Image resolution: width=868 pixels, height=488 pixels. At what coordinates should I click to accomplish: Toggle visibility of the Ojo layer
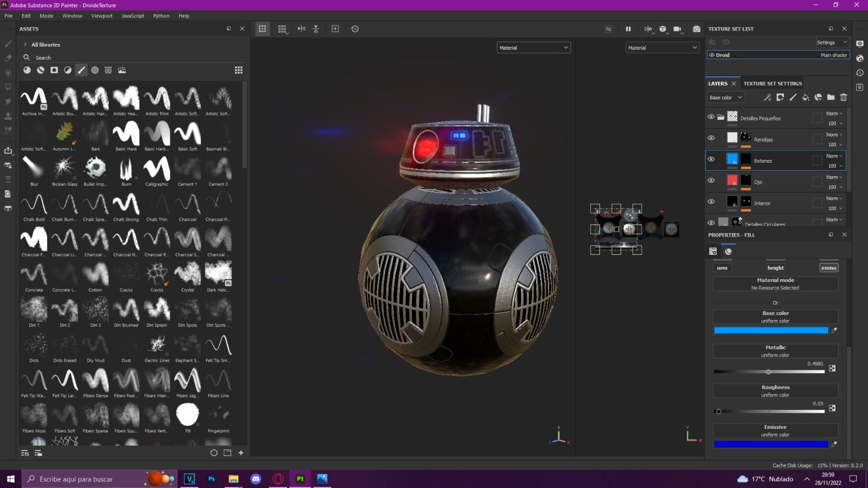[x=711, y=181]
